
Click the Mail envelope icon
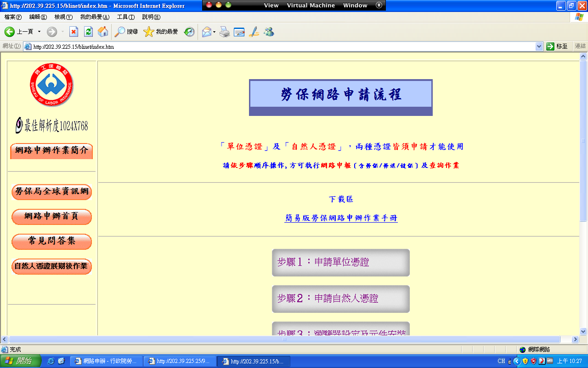tap(206, 32)
